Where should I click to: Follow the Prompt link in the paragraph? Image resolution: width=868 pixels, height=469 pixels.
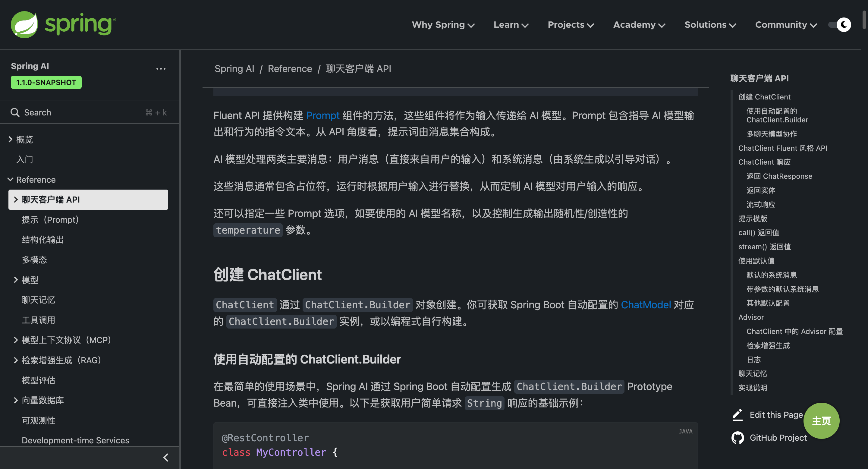[322, 115]
